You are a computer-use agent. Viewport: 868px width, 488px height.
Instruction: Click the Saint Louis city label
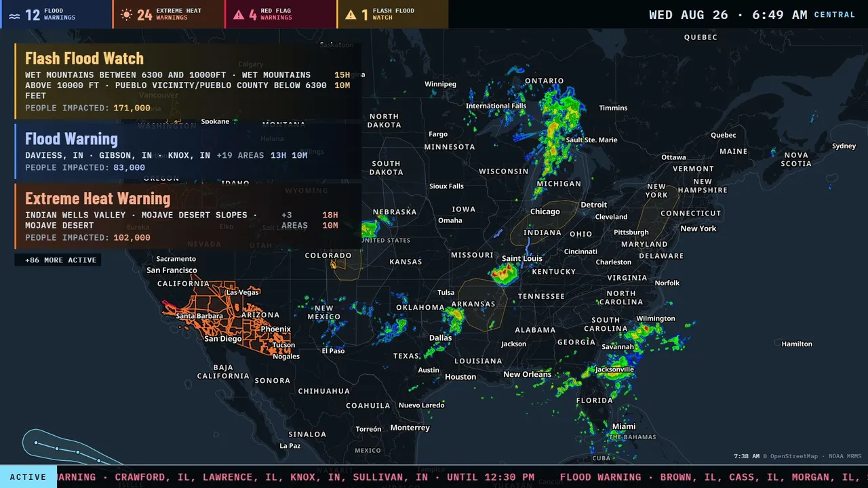click(x=522, y=258)
